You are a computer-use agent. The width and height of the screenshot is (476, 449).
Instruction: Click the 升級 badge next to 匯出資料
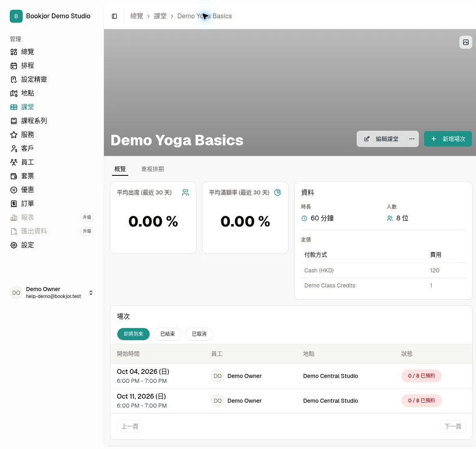pyautogui.click(x=87, y=231)
